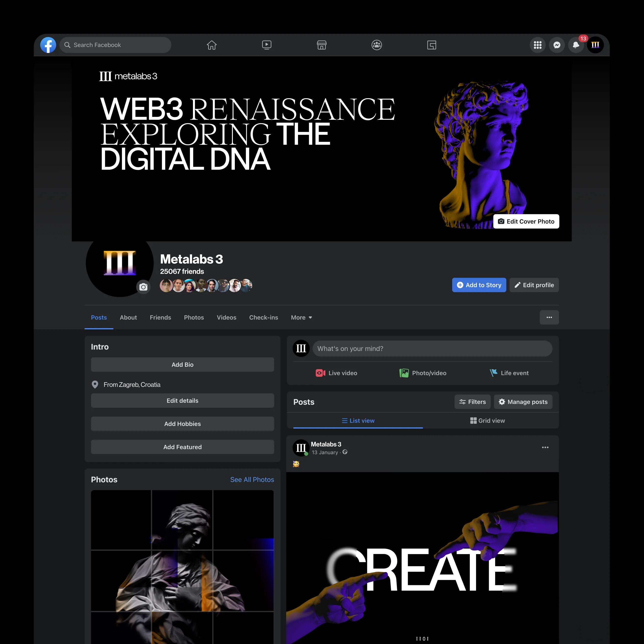Open the CREATE post image
This screenshot has height=644, width=644.
click(x=422, y=558)
